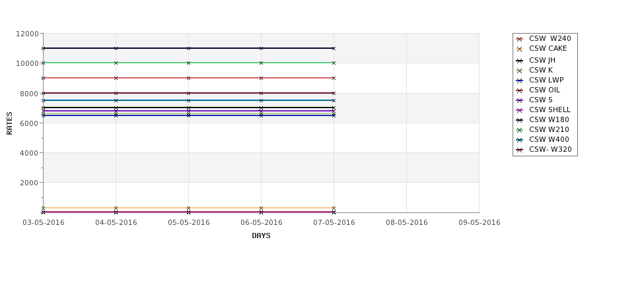Select the CSW W210 legend label

(549, 129)
